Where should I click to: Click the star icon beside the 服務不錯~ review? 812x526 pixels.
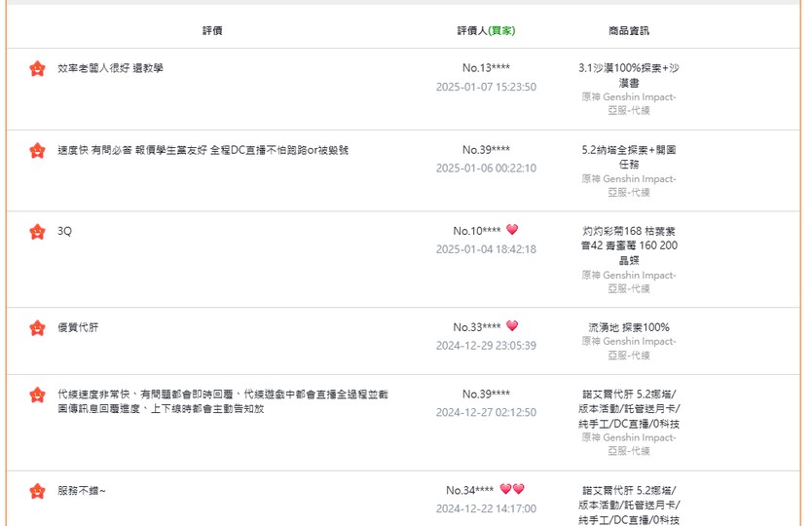click(37, 491)
